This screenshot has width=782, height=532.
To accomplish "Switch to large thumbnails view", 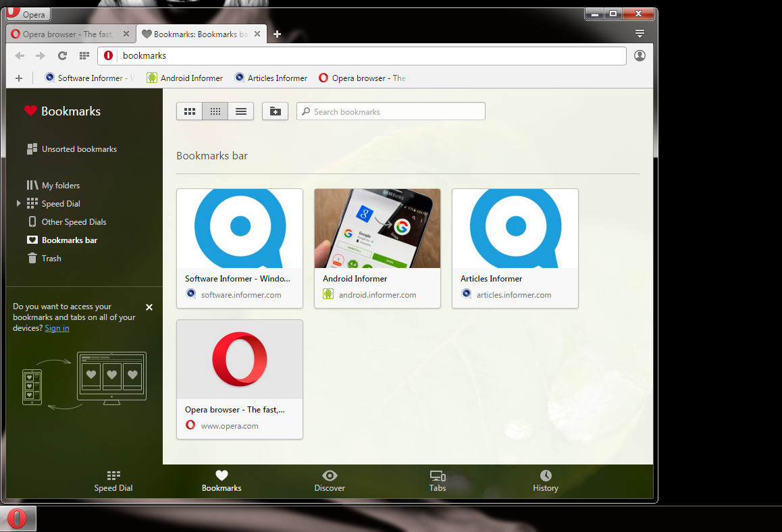I will coord(190,111).
